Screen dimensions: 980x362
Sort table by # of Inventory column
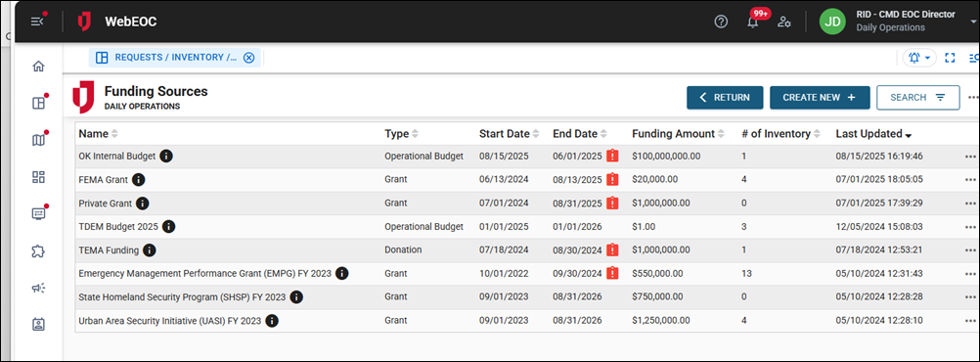point(780,134)
